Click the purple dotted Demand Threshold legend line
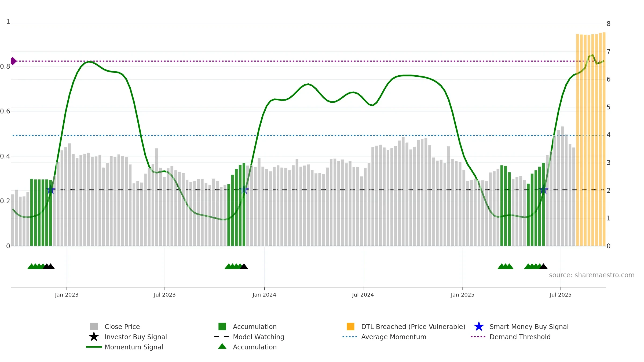Image resolution: width=644 pixels, height=362 pixels. point(478,337)
